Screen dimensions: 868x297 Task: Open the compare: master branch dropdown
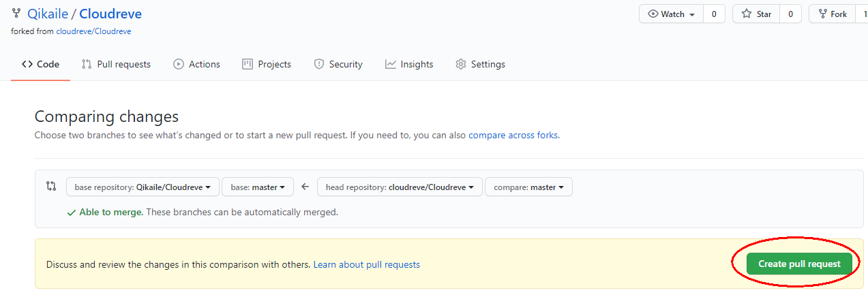pos(528,187)
